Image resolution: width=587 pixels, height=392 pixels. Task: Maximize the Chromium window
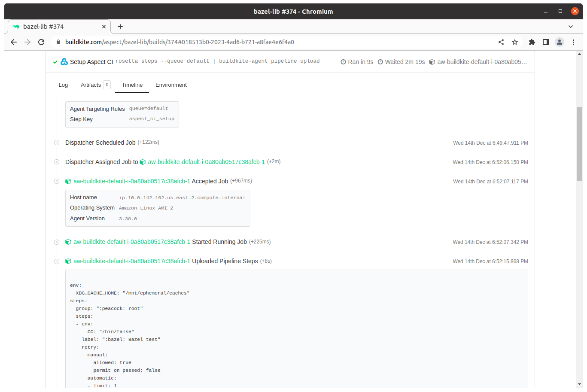(560, 12)
